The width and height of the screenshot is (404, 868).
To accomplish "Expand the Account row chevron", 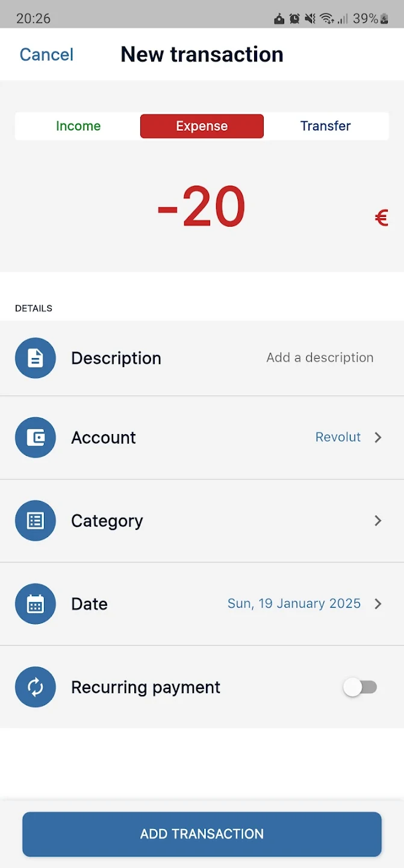I will click(378, 438).
